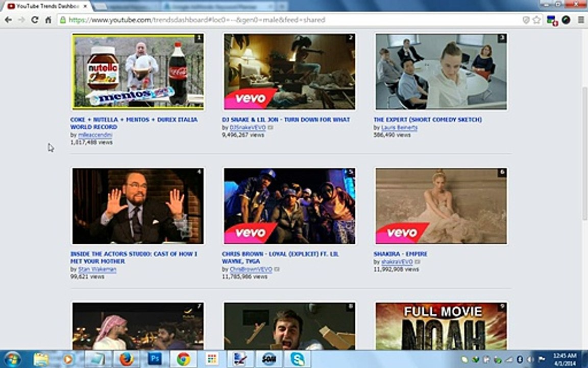Click the '99,621 views' text
The width and height of the screenshot is (588, 368).
point(87,277)
